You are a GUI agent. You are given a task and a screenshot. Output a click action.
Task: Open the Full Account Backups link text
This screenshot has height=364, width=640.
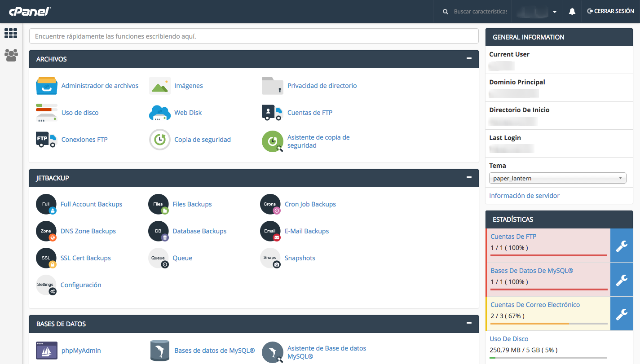click(91, 204)
